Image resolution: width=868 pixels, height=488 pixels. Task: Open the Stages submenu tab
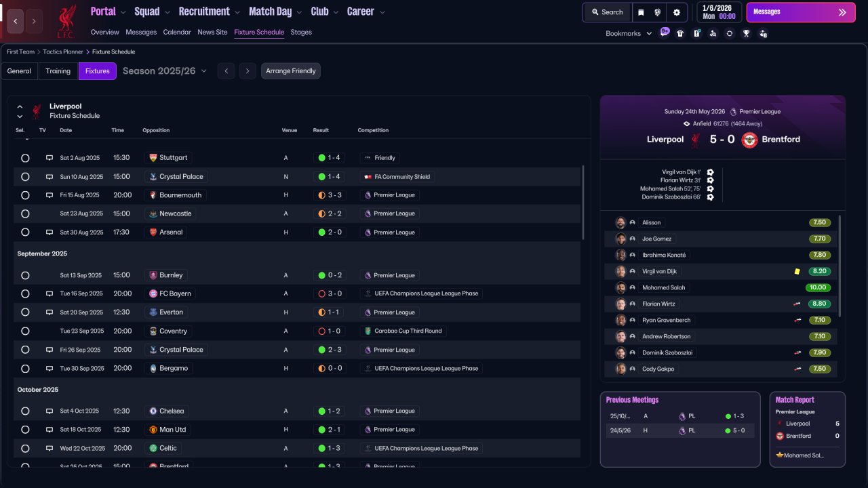pos(301,33)
